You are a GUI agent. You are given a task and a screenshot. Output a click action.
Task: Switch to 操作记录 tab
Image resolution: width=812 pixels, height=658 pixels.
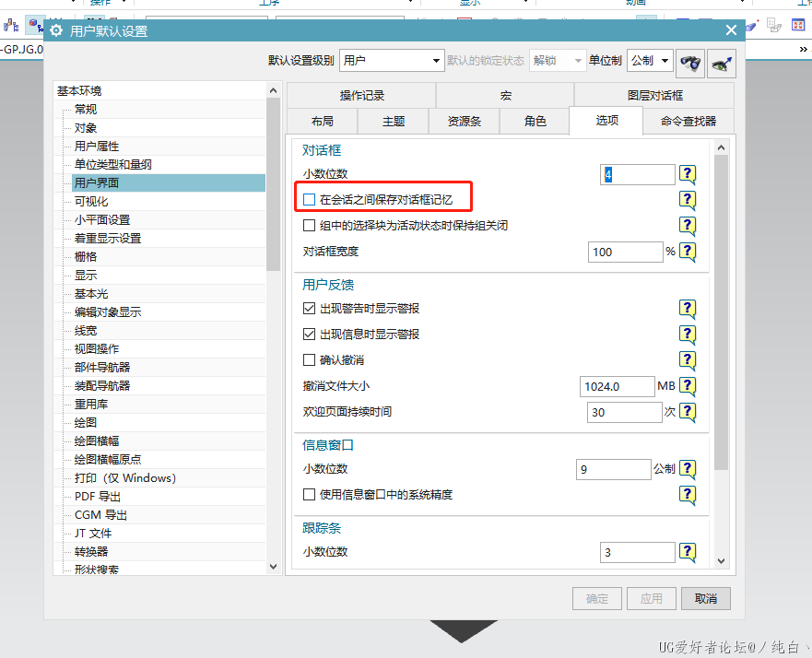click(x=361, y=95)
